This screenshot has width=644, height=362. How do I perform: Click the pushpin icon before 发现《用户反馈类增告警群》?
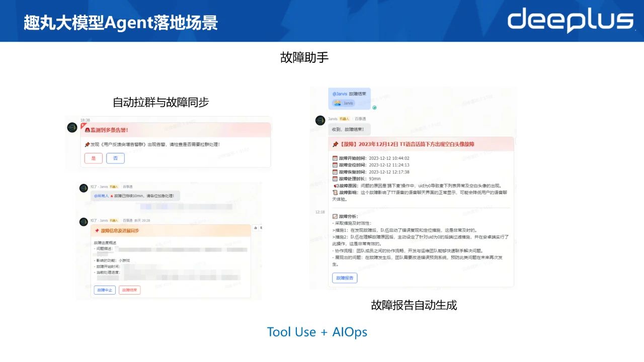(x=87, y=144)
